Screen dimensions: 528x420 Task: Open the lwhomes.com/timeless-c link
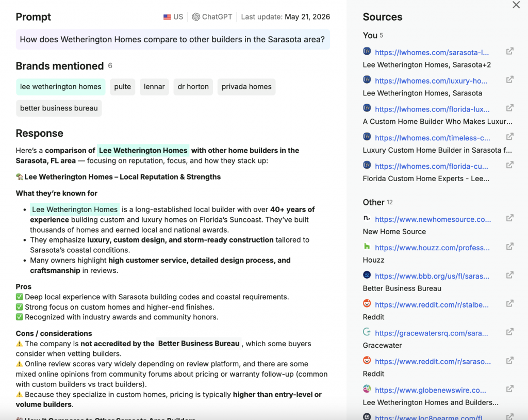pos(433,138)
